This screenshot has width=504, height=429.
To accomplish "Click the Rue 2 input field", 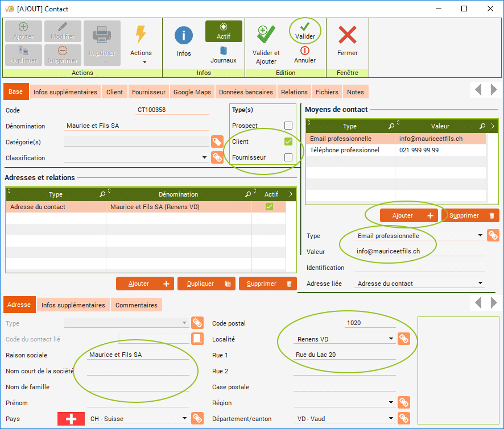I will (344, 371).
